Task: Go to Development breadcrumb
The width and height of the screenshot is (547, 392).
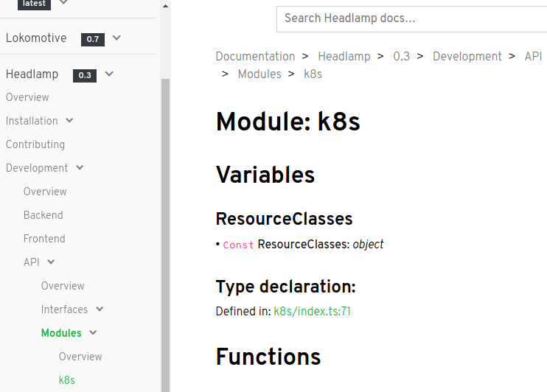Action: tap(467, 56)
